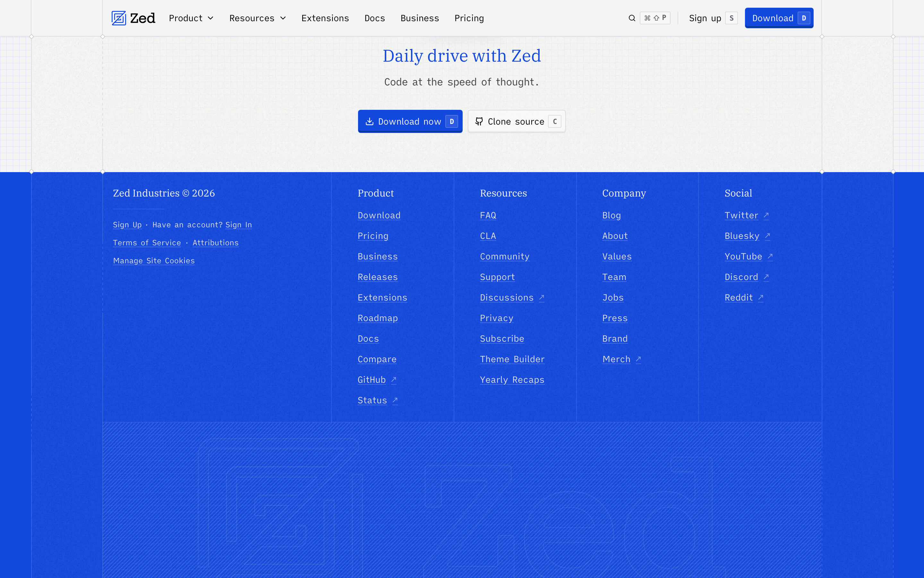Click the external arrow beside Bluesky

[767, 236]
